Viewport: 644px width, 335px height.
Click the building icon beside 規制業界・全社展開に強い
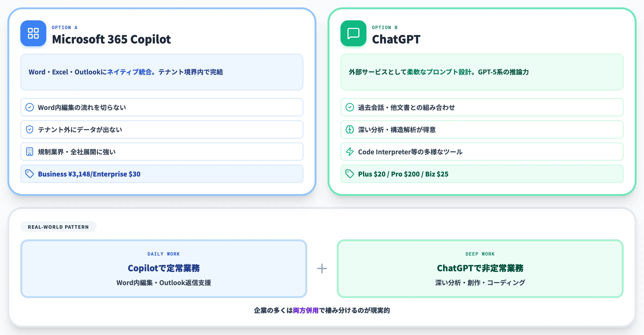pyautogui.click(x=30, y=152)
